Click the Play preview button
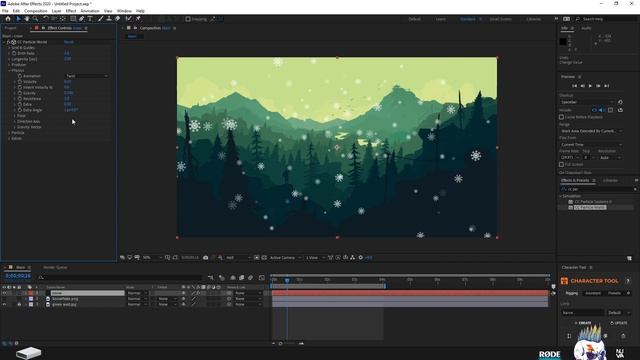The height and width of the screenshot is (360, 640). pos(590,86)
